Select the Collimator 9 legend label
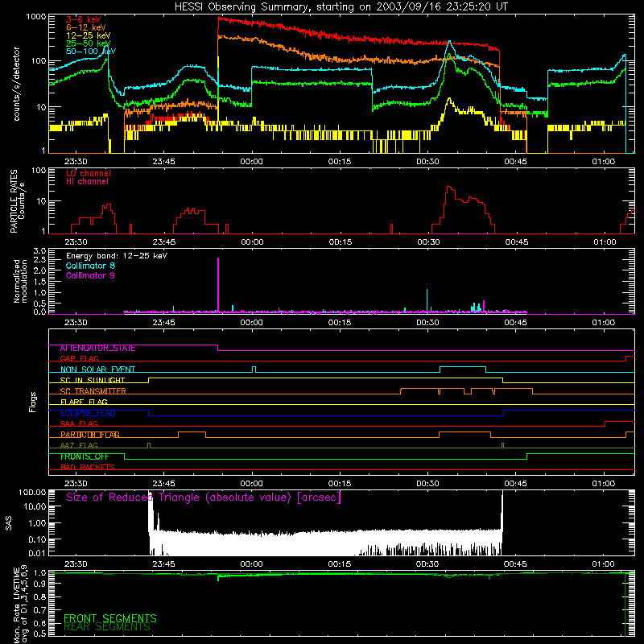The image size is (644, 644). (90, 275)
